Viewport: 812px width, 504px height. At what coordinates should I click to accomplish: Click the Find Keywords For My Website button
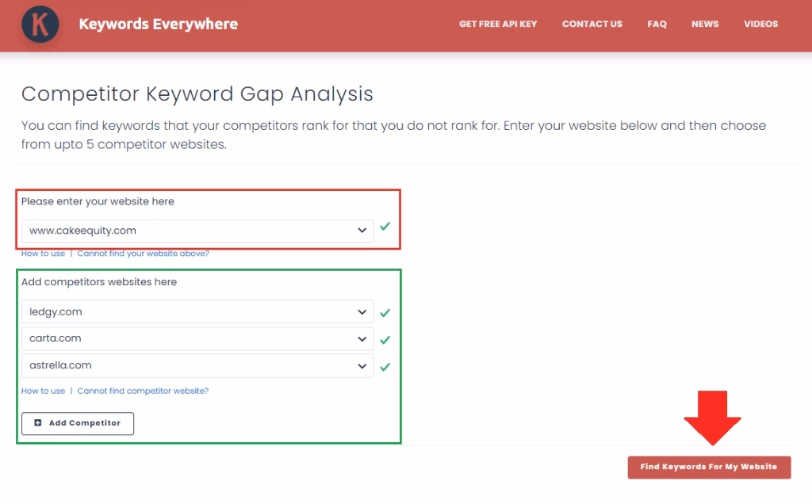pyautogui.click(x=709, y=467)
